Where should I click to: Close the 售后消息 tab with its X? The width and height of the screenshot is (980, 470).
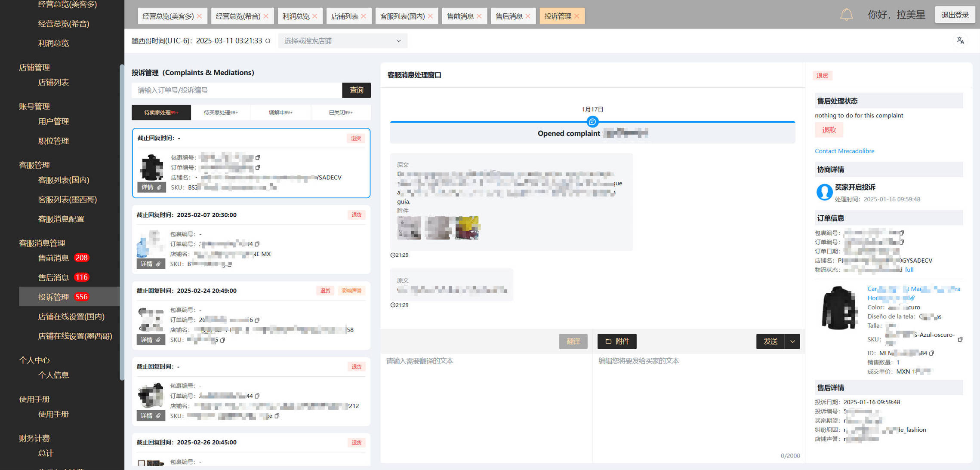pos(528,16)
